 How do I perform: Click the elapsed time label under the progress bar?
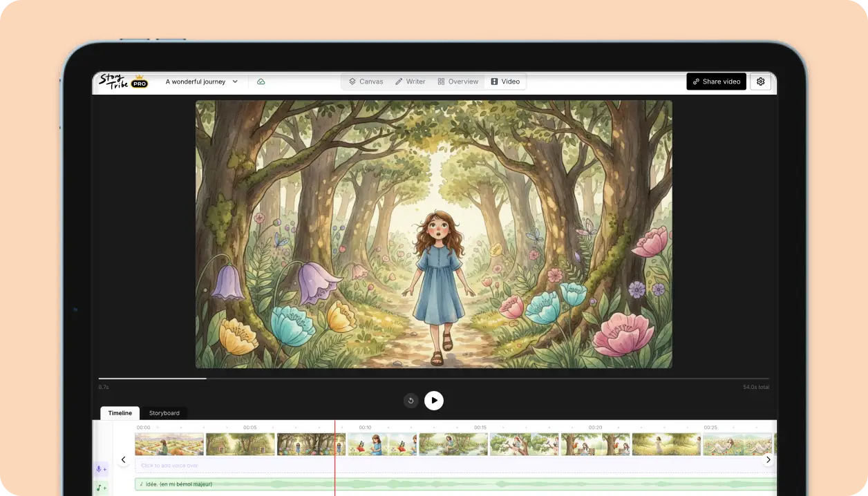point(104,387)
